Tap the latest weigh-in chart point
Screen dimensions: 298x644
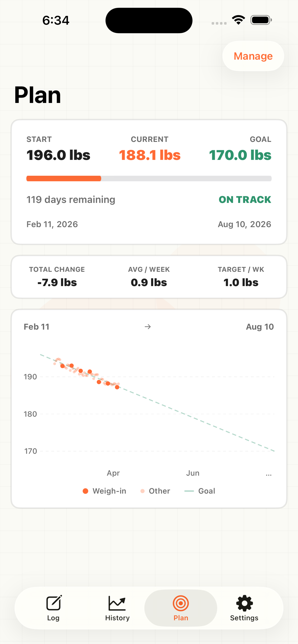[117, 387]
